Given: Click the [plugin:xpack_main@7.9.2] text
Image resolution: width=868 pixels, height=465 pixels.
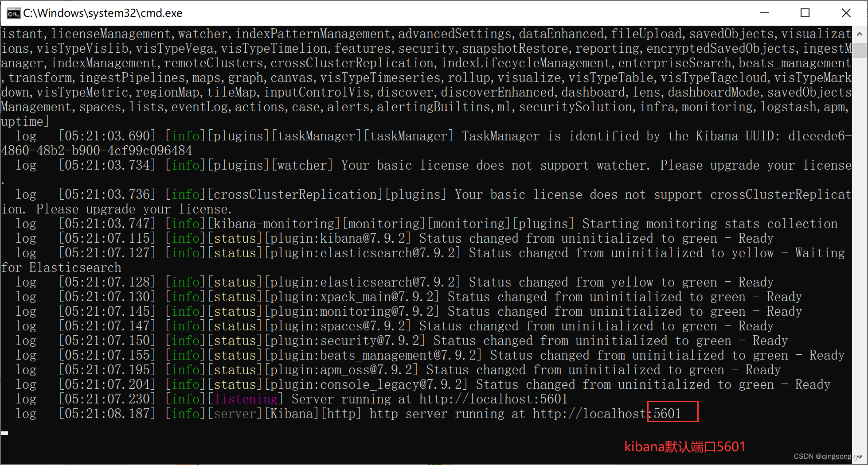Looking at the screenshot, I should (352, 297).
